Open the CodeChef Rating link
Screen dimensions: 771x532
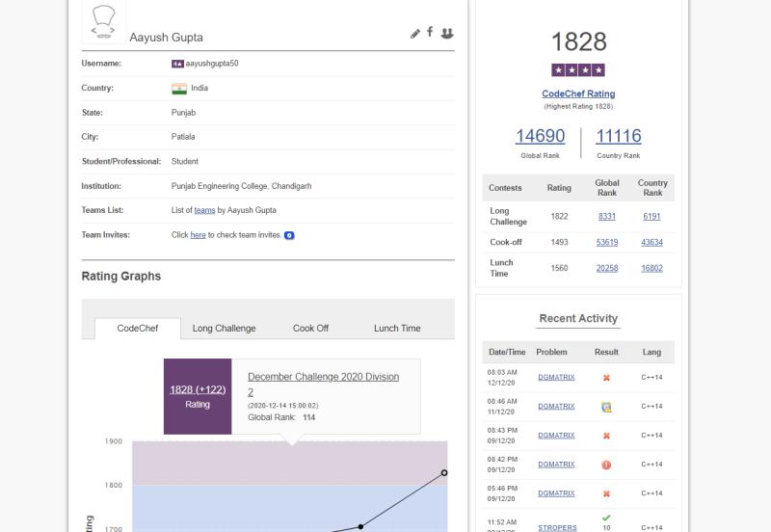[x=578, y=93]
